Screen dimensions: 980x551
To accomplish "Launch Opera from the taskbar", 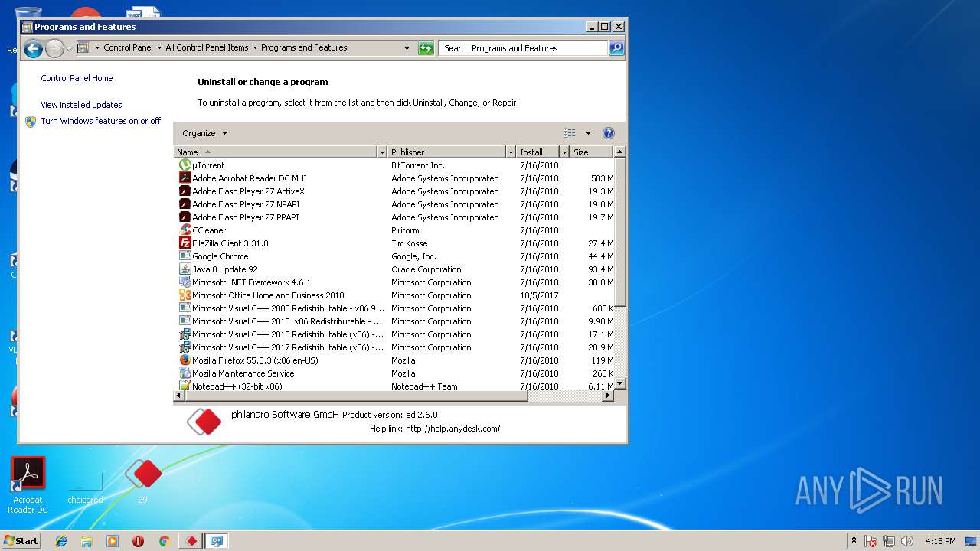I will tap(138, 541).
